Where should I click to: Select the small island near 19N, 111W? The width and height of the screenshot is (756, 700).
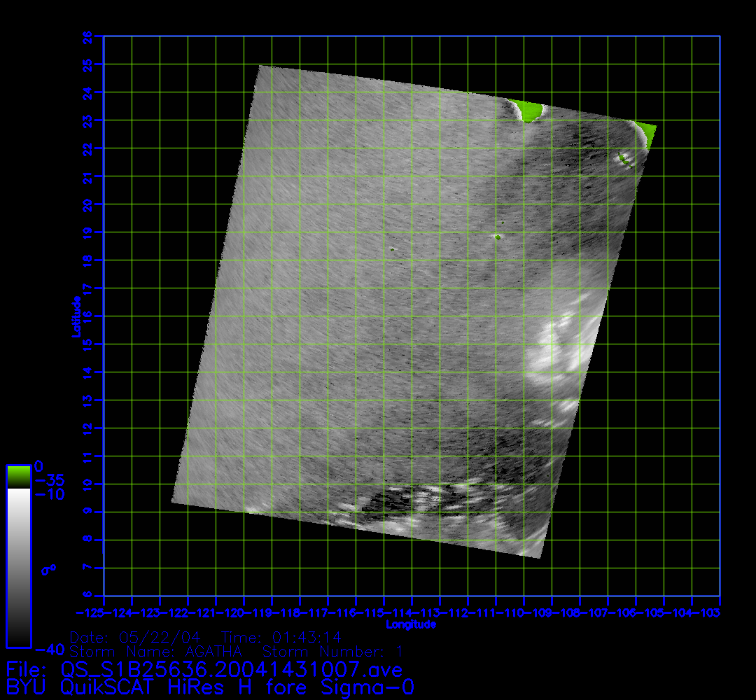click(x=498, y=237)
